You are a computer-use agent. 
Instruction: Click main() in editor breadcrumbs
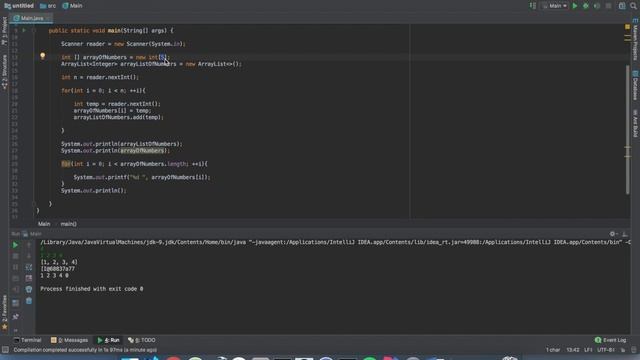[x=69, y=224]
